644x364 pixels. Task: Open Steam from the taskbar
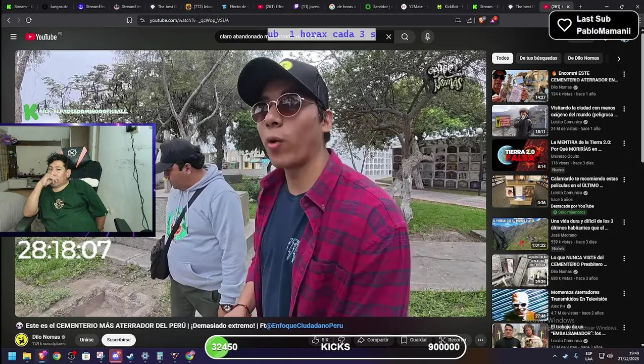[130, 356]
